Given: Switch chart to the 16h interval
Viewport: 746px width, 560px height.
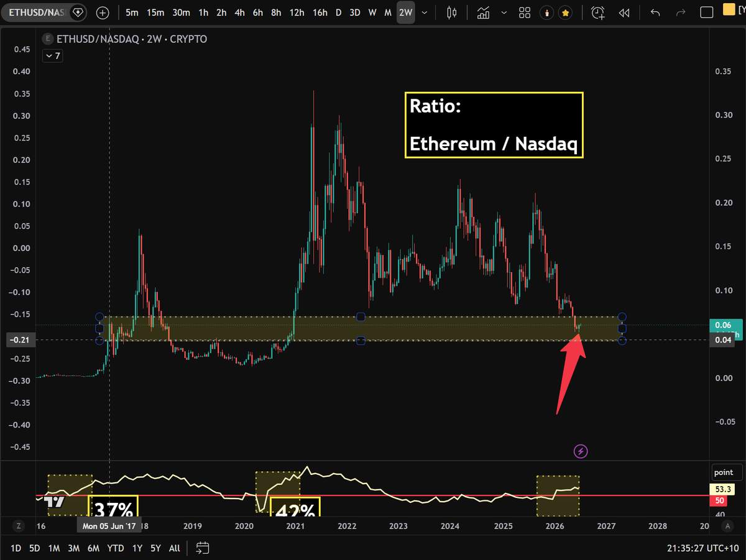Looking at the screenshot, I should [x=320, y=12].
